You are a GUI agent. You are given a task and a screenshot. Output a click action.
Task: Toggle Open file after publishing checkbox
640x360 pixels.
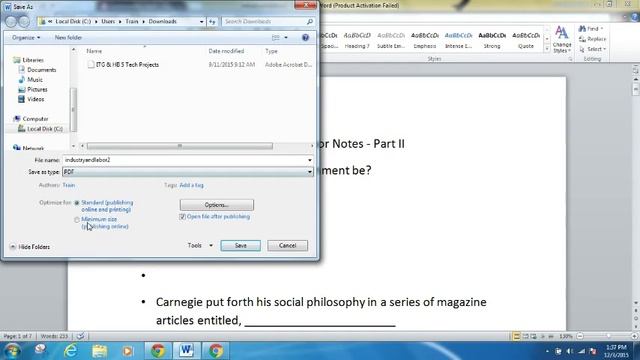coord(182,217)
